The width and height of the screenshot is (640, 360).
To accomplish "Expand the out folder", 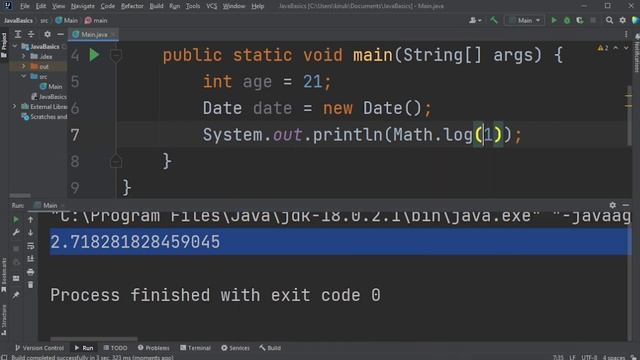I will [x=24, y=66].
